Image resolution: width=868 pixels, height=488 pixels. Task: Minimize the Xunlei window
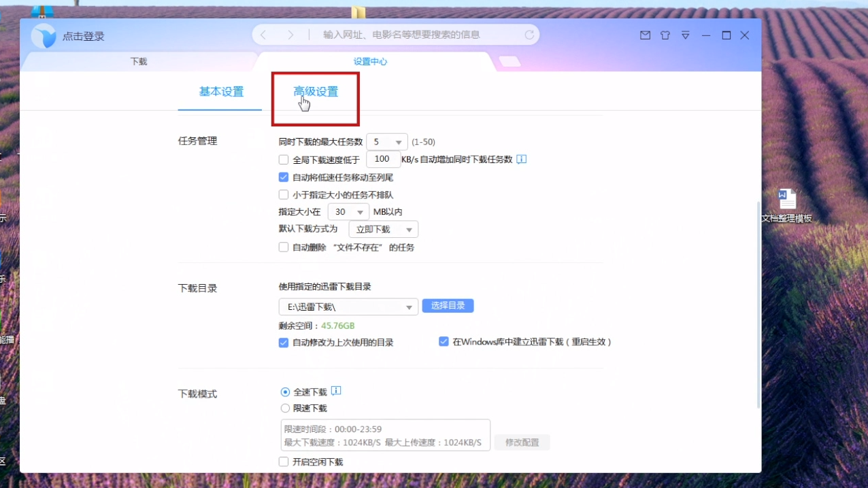click(706, 35)
